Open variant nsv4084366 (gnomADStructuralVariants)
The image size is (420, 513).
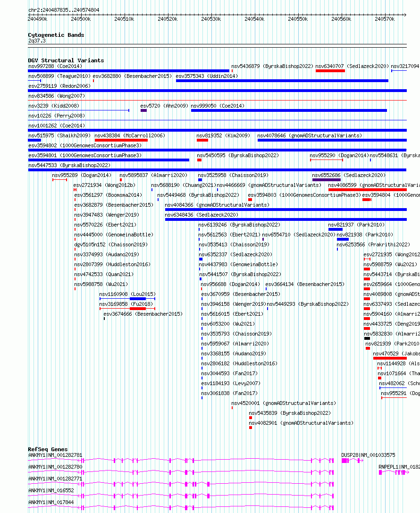tap(217, 205)
